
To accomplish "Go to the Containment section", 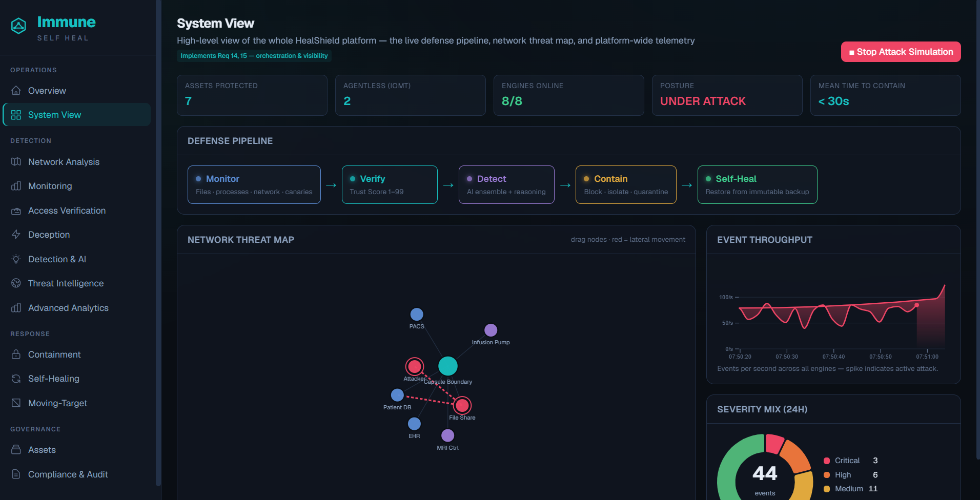I will point(77,355).
